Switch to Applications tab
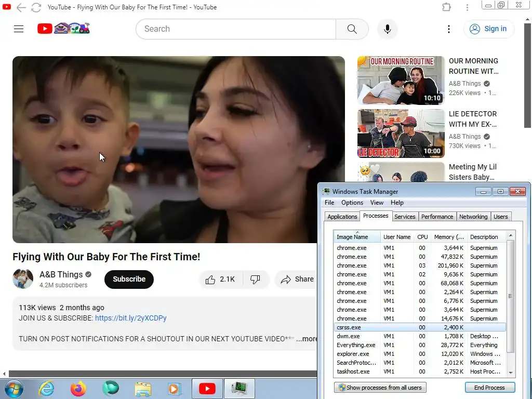 (x=342, y=217)
